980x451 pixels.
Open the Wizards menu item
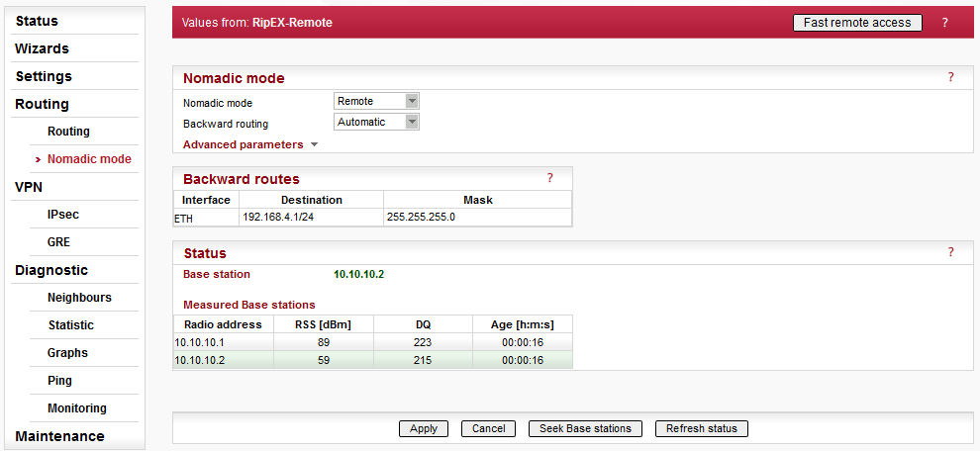tap(42, 48)
